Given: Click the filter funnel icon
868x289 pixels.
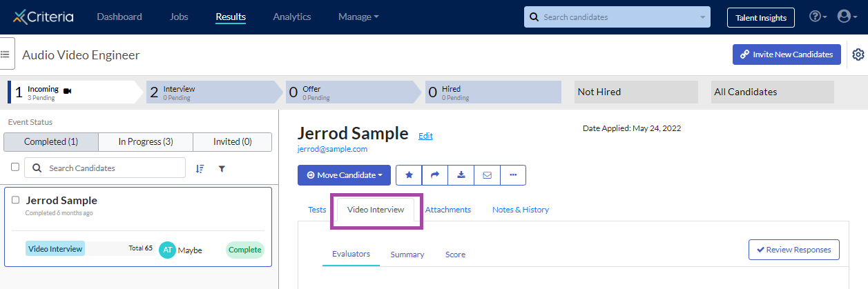Looking at the screenshot, I should pyautogui.click(x=222, y=168).
